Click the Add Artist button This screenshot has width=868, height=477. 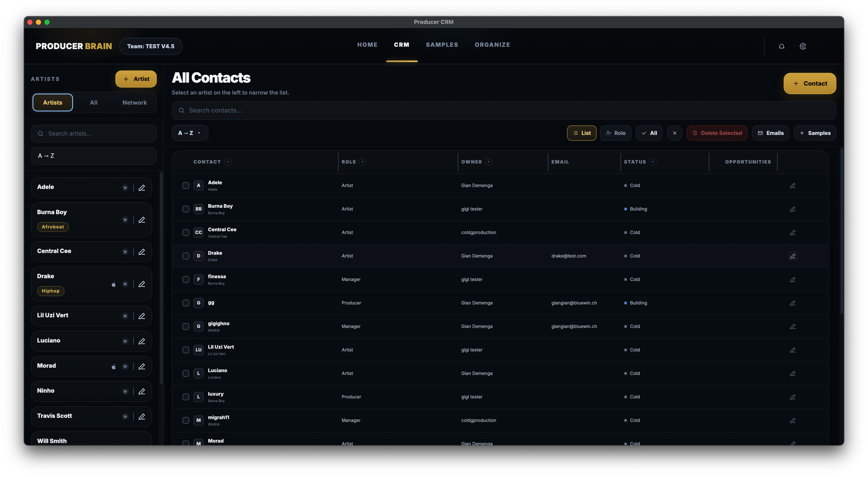[x=136, y=79]
